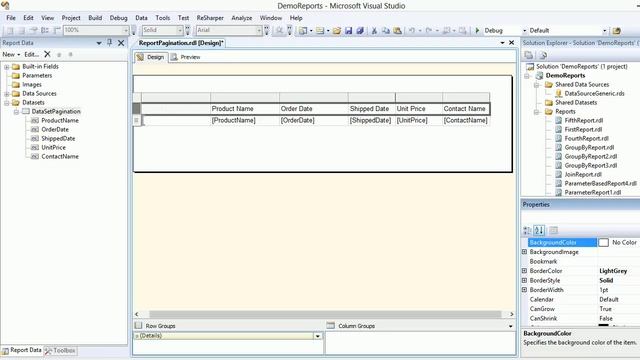The width and height of the screenshot is (640, 360).
Task: Open the (Details) row group dropdown arrow
Action: [318, 336]
